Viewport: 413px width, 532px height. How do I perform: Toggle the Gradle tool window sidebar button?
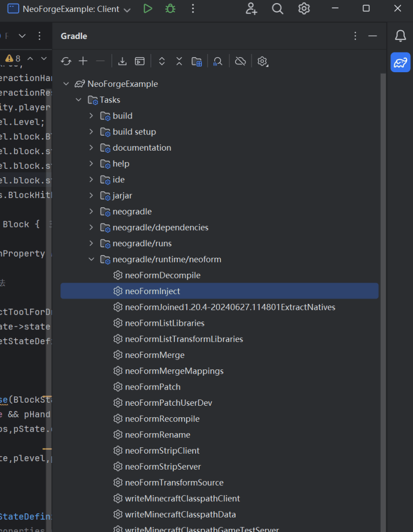pos(400,63)
